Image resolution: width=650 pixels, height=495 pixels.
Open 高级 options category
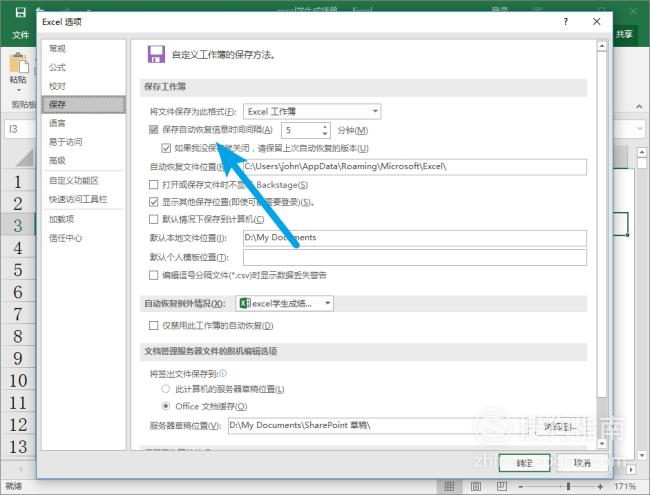pos(84,160)
